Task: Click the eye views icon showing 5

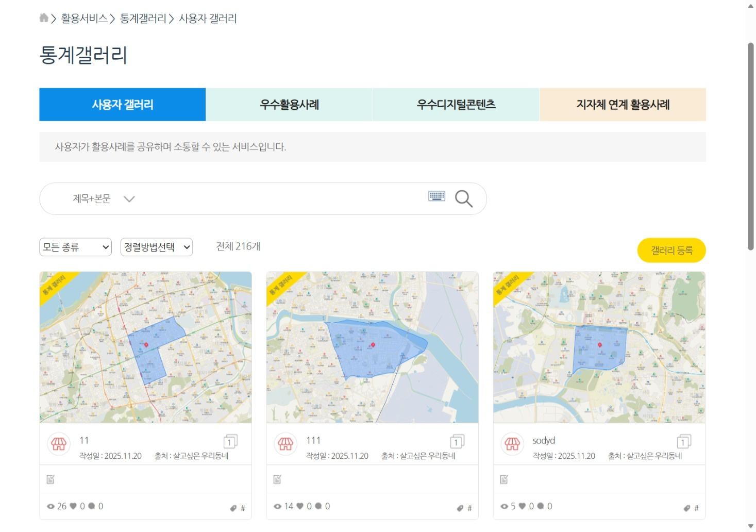Action: click(x=505, y=506)
